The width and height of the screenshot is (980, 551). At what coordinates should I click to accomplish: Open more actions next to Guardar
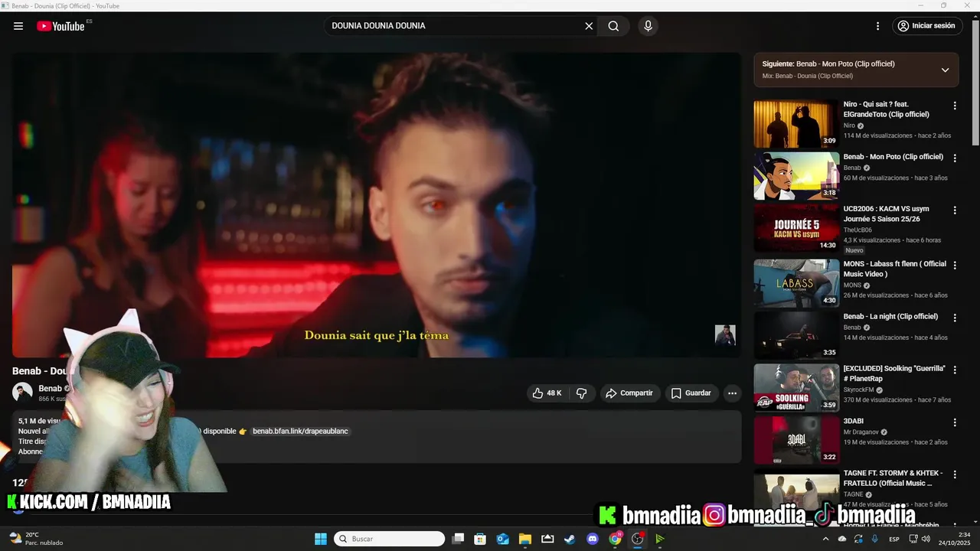732,393
